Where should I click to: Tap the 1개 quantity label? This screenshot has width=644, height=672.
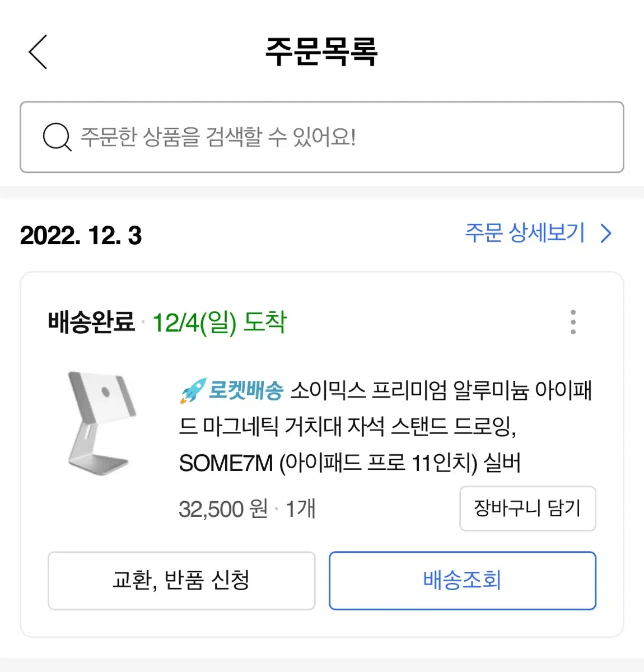[301, 509]
